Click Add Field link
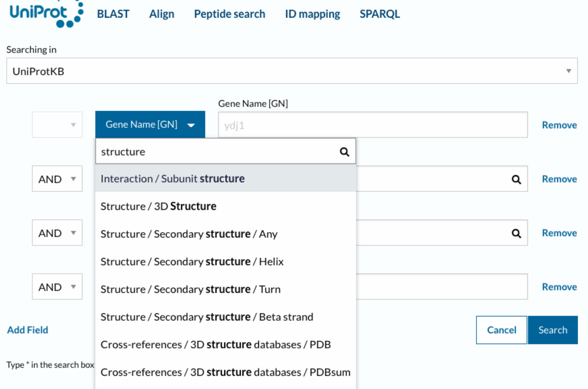 point(28,330)
